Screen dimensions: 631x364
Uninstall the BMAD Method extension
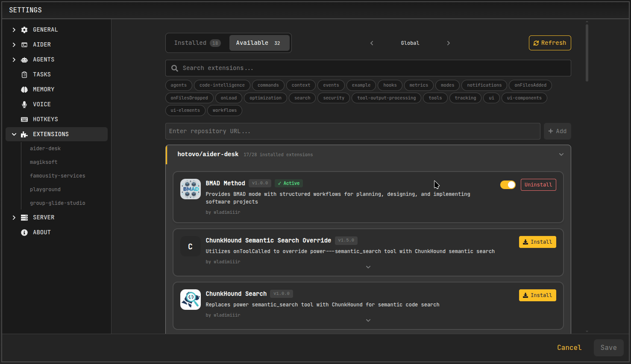pos(538,185)
